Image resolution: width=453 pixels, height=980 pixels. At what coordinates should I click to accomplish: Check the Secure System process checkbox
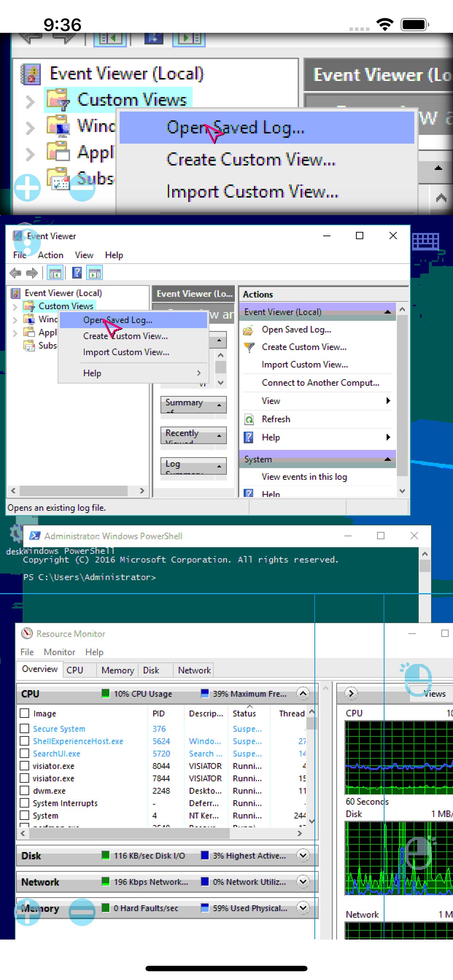(x=24, y=728)
